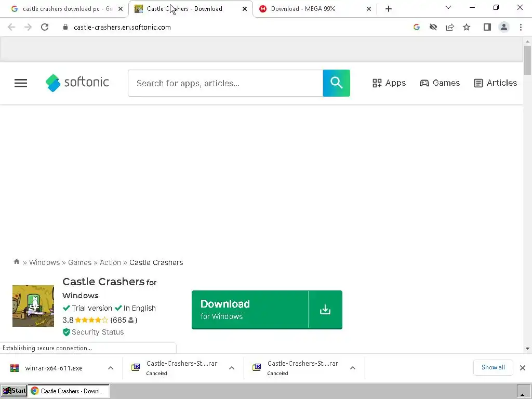Click the search magnifier button

click(x=336, y=83)
